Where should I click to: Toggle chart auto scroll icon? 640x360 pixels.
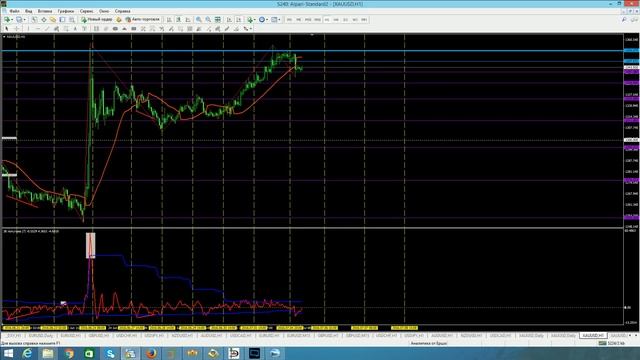(229, 20)
